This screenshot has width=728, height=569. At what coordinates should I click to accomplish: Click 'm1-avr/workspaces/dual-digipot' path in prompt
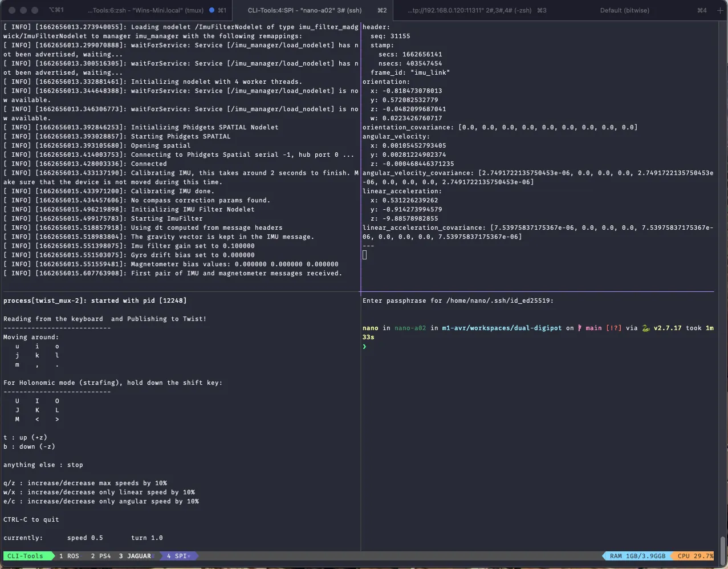502,328
